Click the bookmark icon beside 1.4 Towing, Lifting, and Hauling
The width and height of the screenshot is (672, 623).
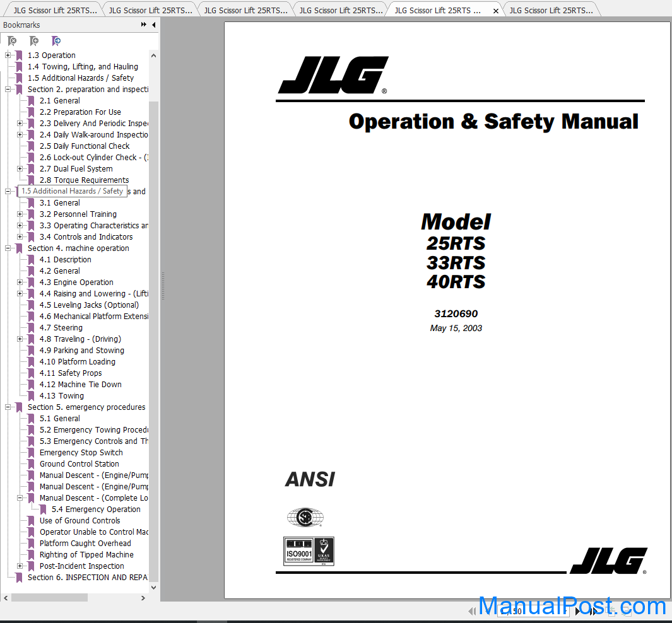19,67
